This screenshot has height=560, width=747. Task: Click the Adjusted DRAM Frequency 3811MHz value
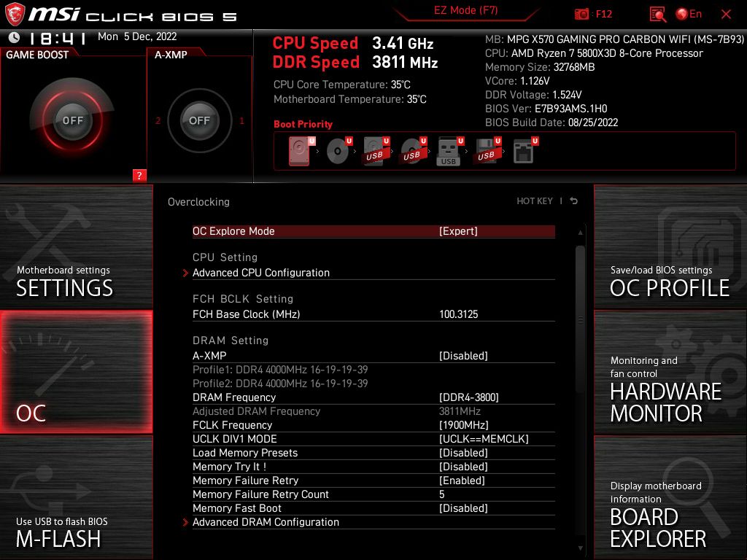pos(460,411)
